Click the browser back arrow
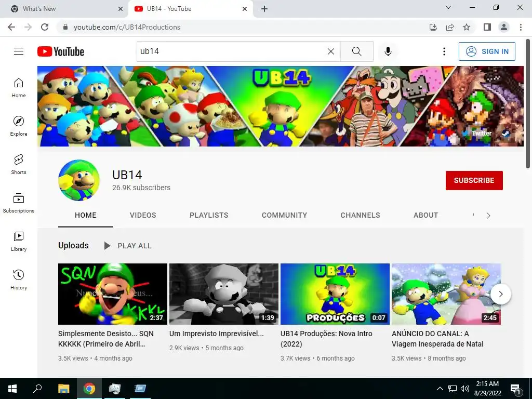Image resolution: width=532 pixels, height=399 pixels. [11, 27]
